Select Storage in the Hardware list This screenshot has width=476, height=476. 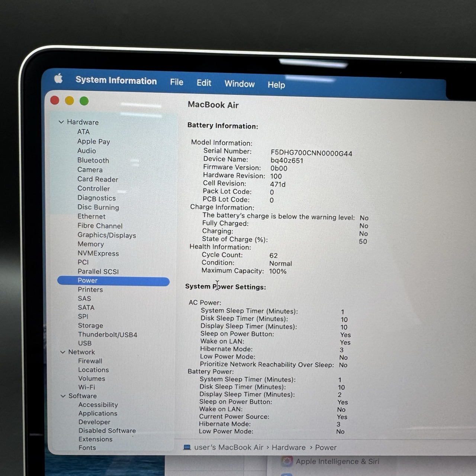pos(90,326)
